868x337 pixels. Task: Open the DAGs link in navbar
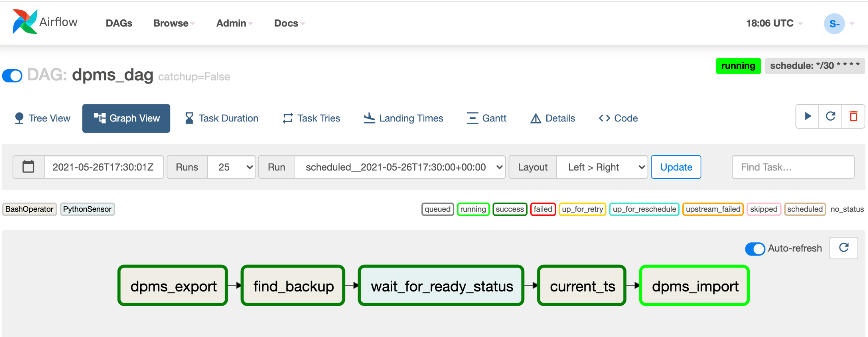pyautogui.click(x=119, y=23)
